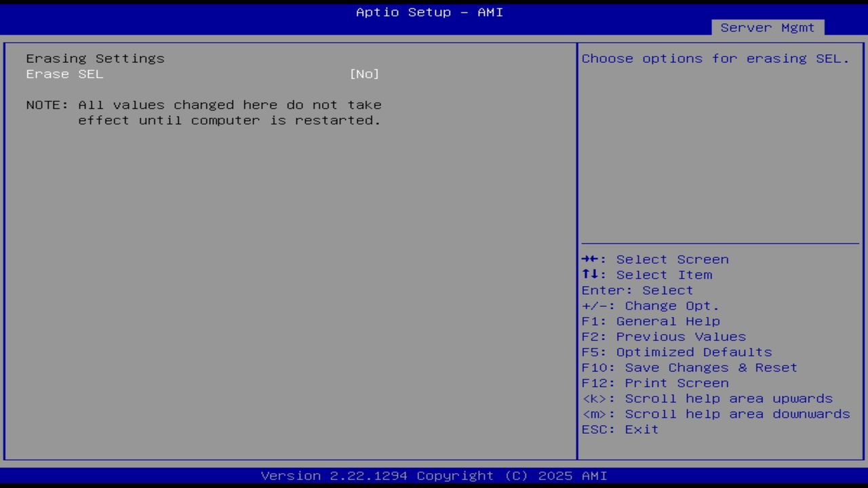Click scroll help area upwards entry
868x488 pixels.
[707, 398]
